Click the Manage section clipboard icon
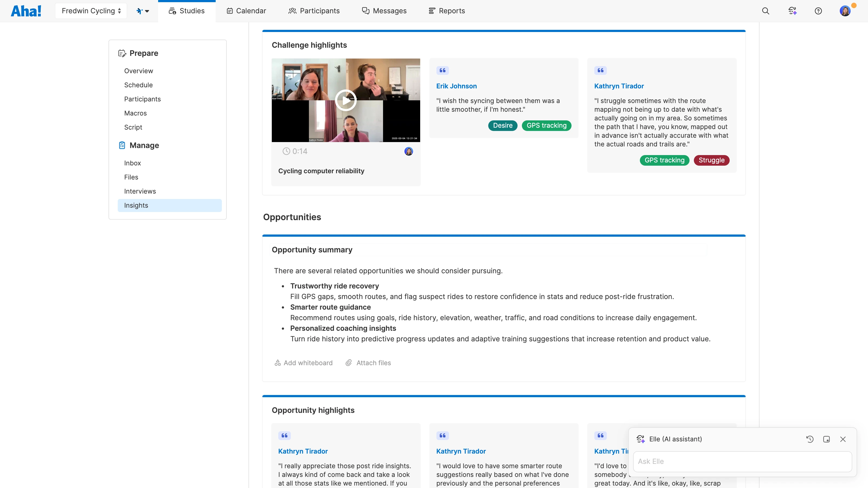868x488 pixels. pyautogui.click(x=122, y=145)
